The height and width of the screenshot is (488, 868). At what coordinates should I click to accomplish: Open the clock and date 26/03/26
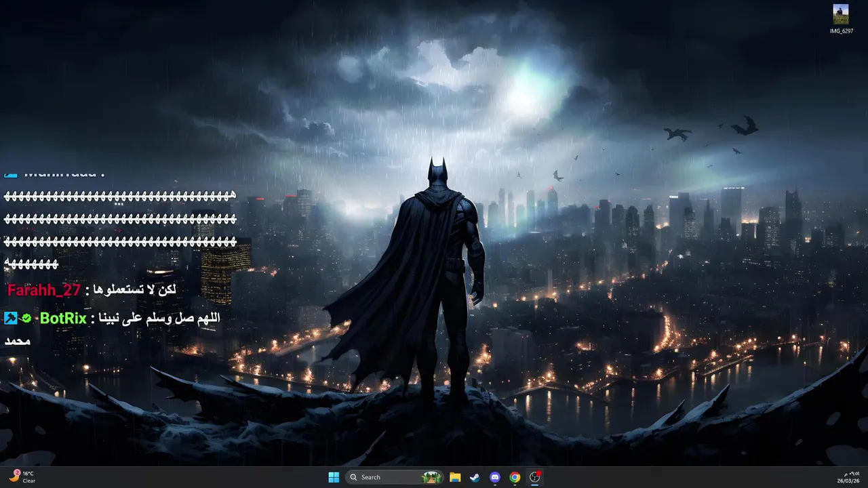point(848,477)
